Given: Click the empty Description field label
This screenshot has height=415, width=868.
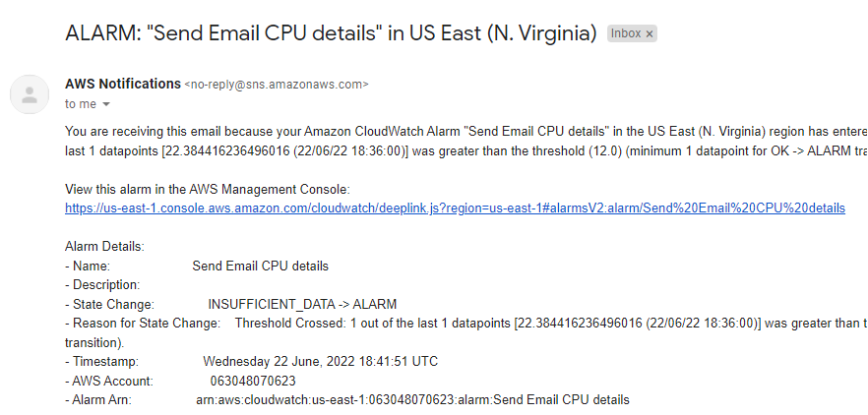Looking at the screenshot, I should click(x=102, y=285).
